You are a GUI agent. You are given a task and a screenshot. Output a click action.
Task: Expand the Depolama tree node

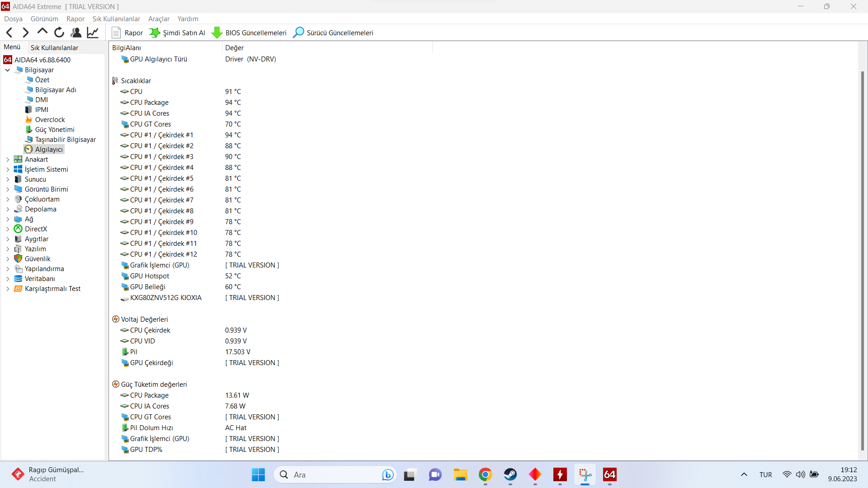[8, 209]
